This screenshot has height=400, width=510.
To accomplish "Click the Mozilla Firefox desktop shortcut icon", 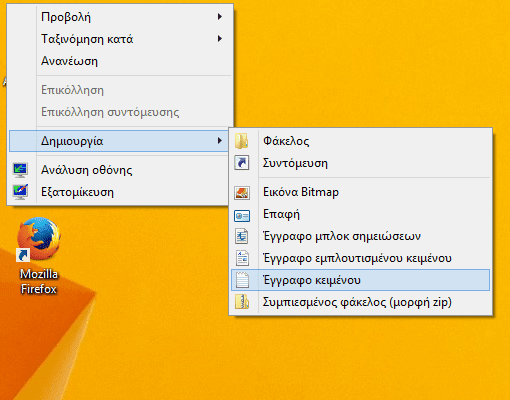I will point(39,239).
